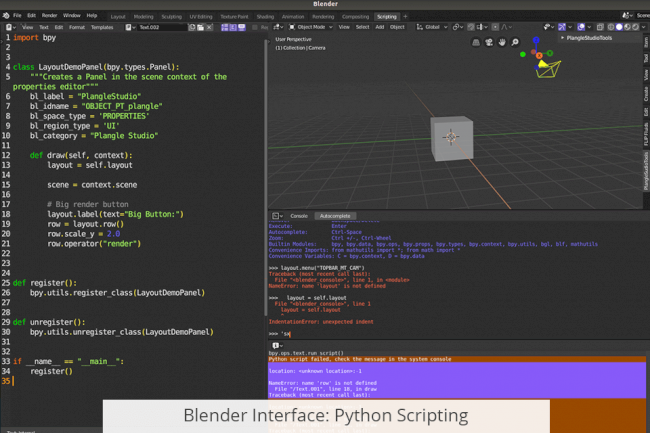Click the green Y axis on the navigation gizmo
Image resolution: width=650 pixels, height=433 pixels.
(x=550, y=53)
